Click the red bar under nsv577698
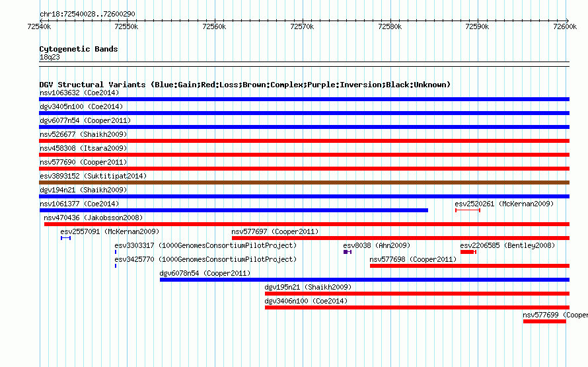This screenshot has height=367, width=588. (470, 266)
